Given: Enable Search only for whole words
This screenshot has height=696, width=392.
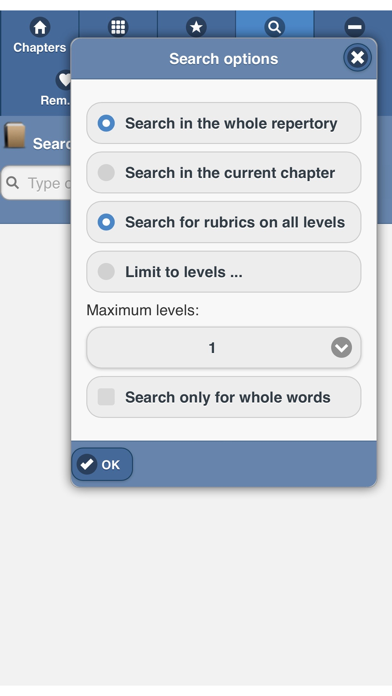Looking at the screenshot, I should 224,397.
